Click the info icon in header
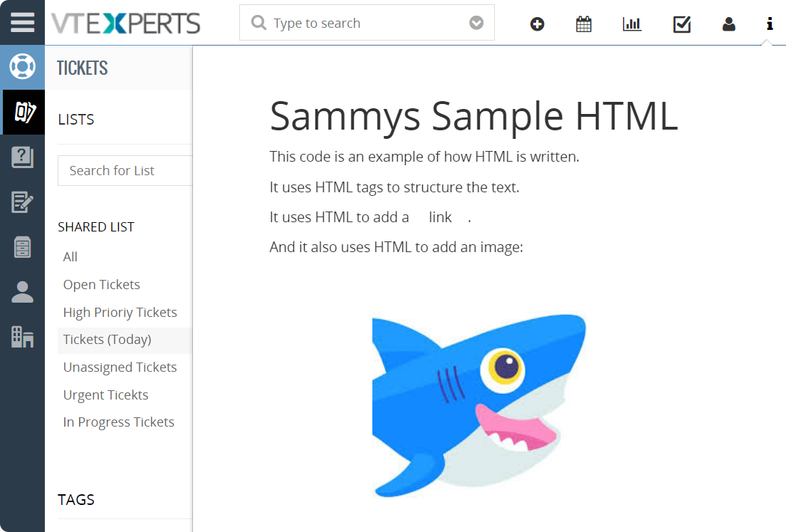Viewport: 786px width, 532px height. 770,24
